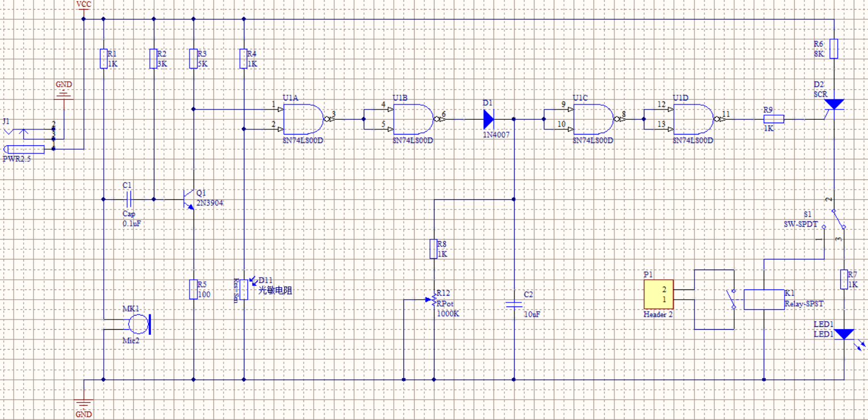Click the 0.1uF capacitor value
Viewport: 868px width, 420px height.
coord(132,224)
